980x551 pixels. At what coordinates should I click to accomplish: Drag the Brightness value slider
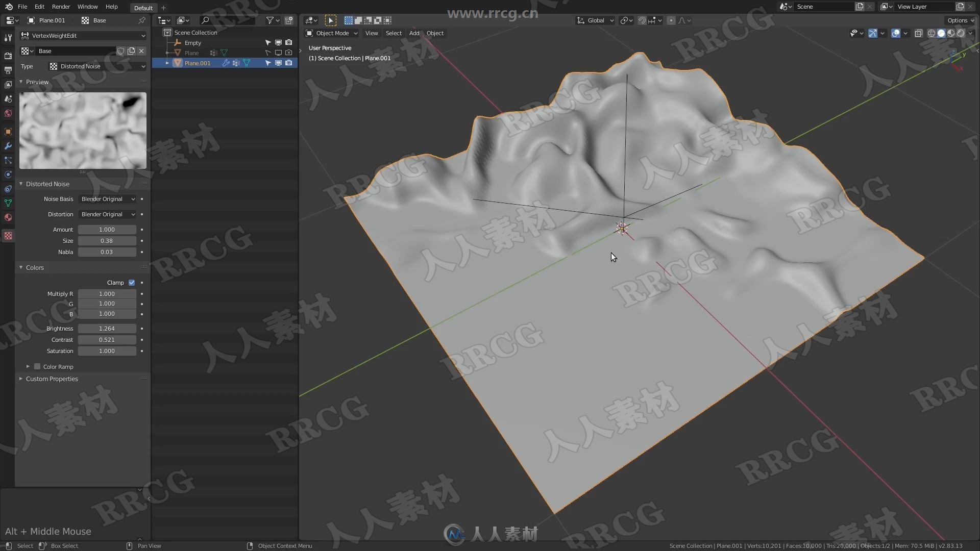coord(107,329)
